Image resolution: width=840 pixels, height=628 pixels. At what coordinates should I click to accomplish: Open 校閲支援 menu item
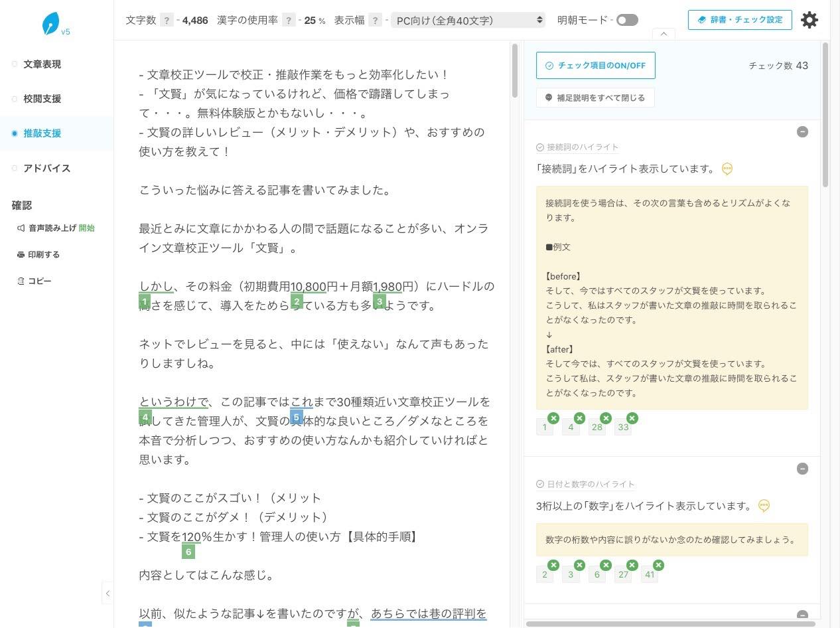(42, 99)
